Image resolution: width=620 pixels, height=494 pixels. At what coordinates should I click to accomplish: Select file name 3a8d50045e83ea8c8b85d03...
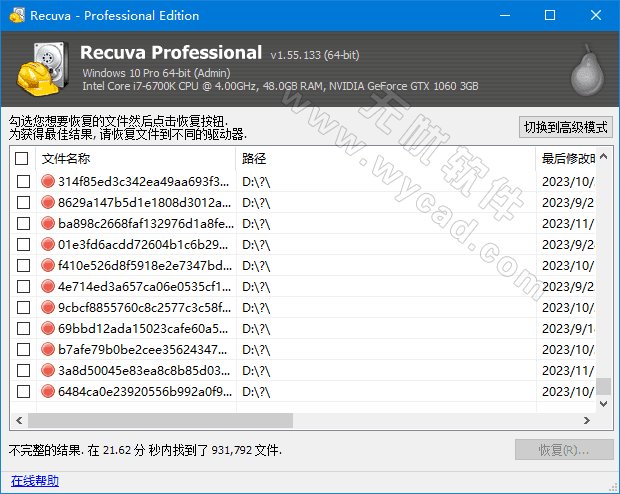[x=144, y=371]
